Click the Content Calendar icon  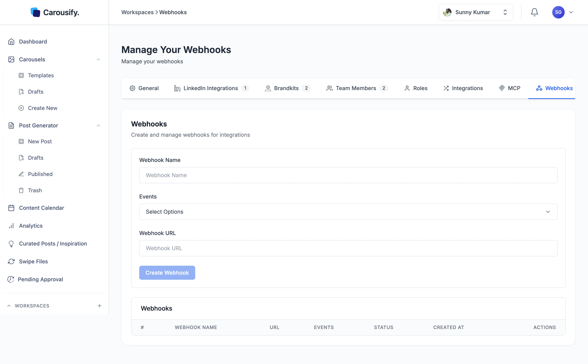11,208
